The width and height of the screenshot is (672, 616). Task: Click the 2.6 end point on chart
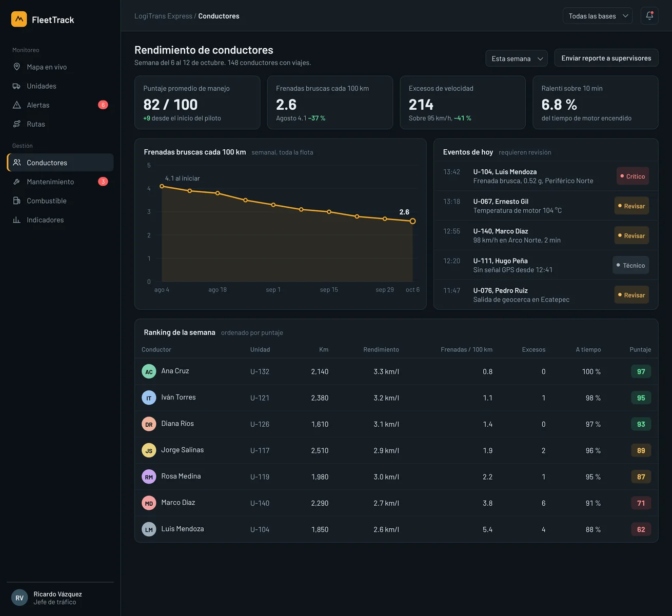tap(412, 221)
